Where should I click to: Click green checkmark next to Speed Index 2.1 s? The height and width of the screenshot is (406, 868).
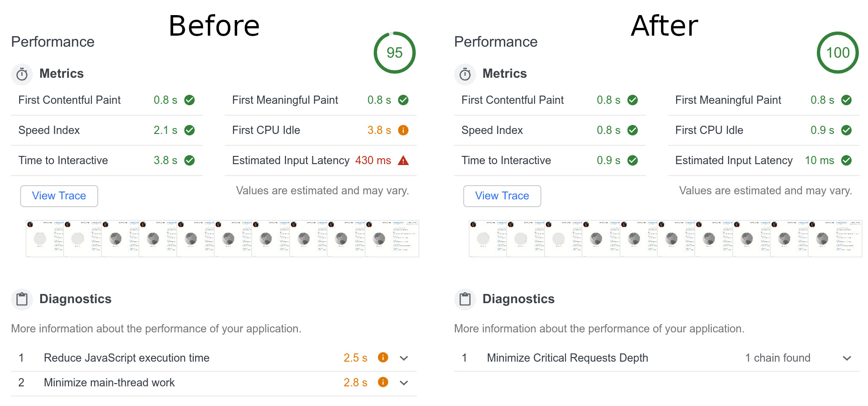[x=189, y=130]
